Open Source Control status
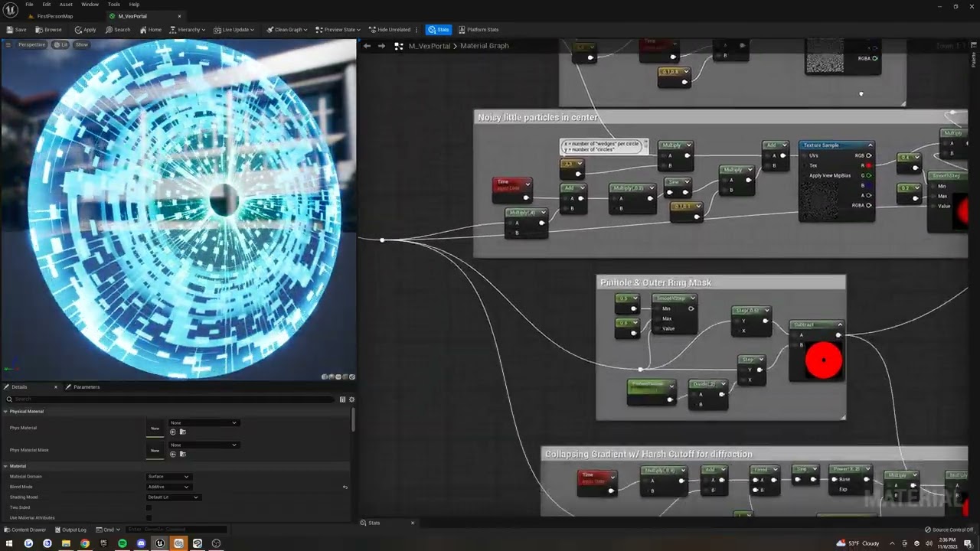The image size is (980, 551). pyautogui.click(x=949, y=530)
